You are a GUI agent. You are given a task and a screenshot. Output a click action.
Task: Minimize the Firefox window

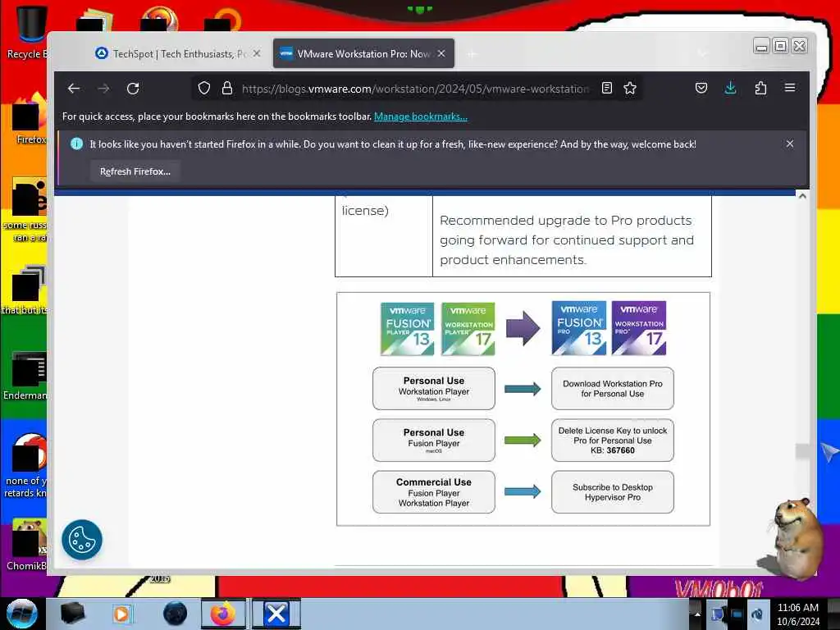tap(761, 47)
